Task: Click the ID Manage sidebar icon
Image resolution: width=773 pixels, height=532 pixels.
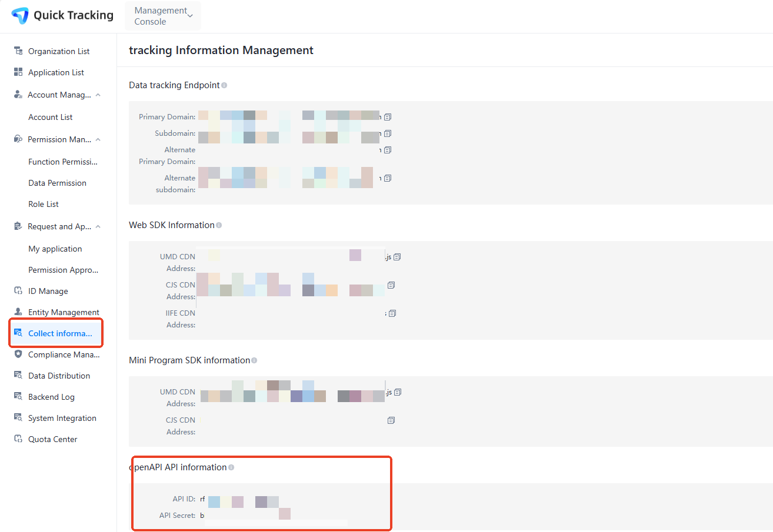Action: tap(18, 291)
